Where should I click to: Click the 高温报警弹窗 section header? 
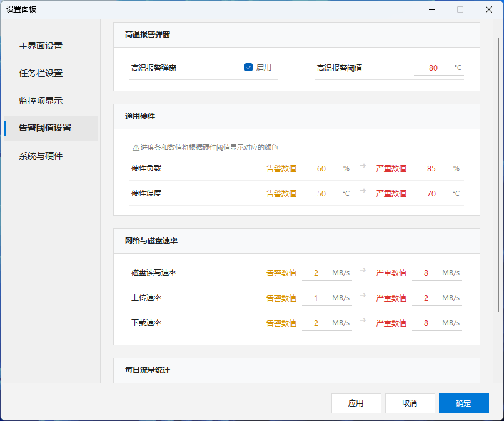click(296, 35)
